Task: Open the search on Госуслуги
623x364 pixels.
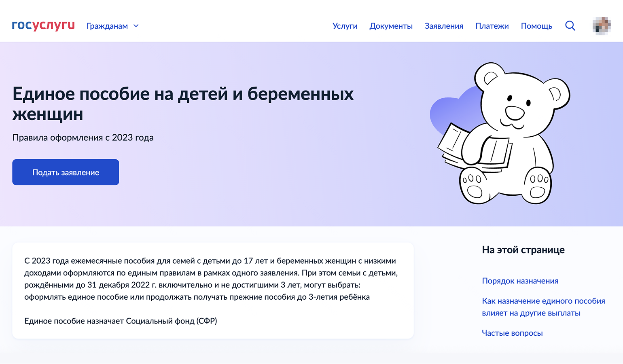Action: (570, 25)
